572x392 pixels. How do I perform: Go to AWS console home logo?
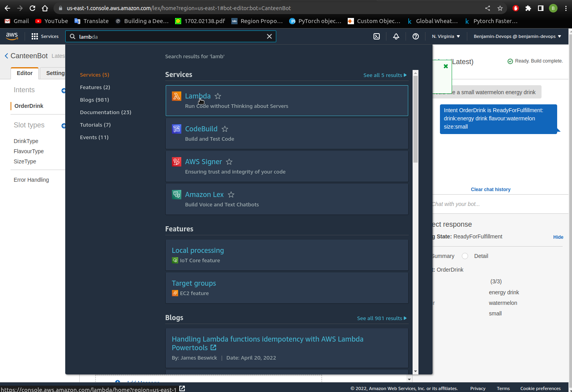(12, 36)
